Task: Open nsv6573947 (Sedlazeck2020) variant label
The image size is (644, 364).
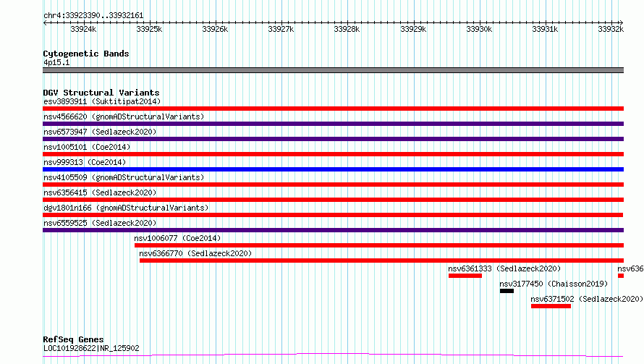Action: pyautogui.click(x=100, y=132)
